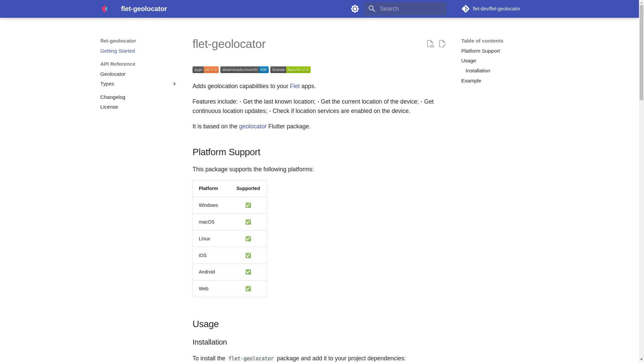Edit this page icon
Image resolution: width=644 pixels, height=362 pixels.
442,44
